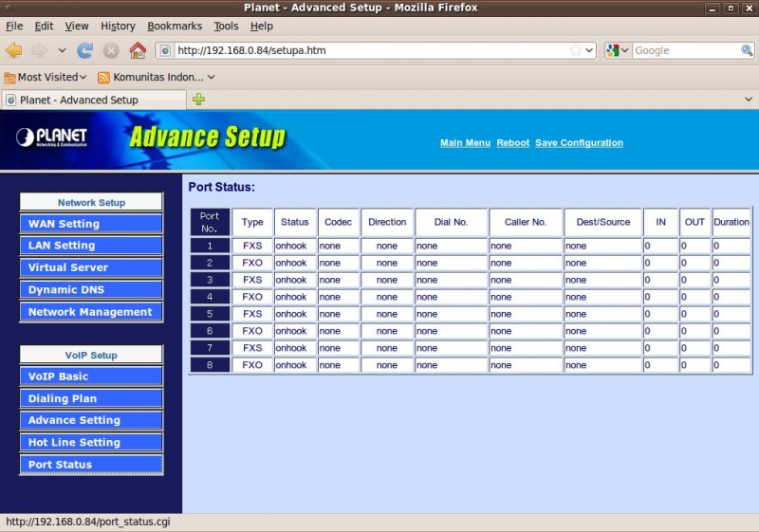759x532 pixels.
Task: Click the Home icon in toolbar
Action: (138, 50)
